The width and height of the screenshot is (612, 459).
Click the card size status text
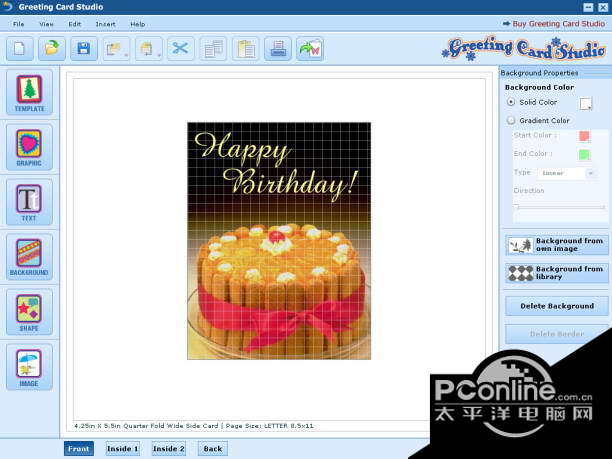click(x=194, y=426)
